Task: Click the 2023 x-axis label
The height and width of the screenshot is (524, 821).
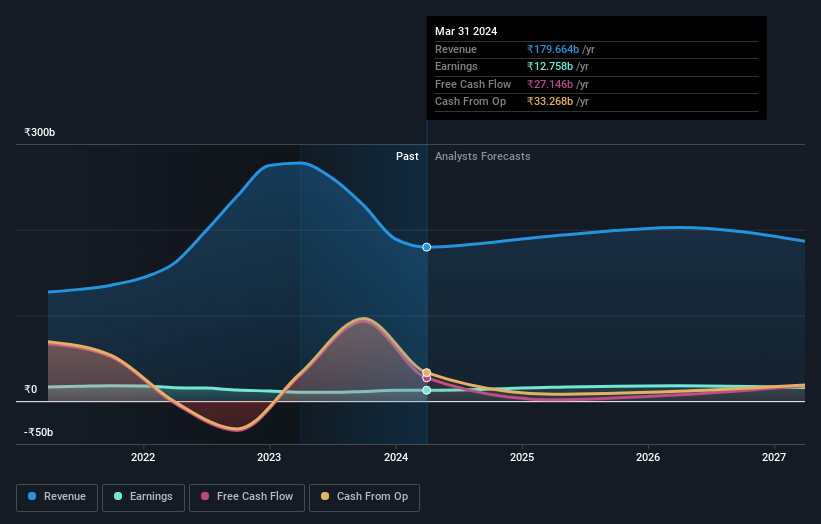Action: (269, 457)
